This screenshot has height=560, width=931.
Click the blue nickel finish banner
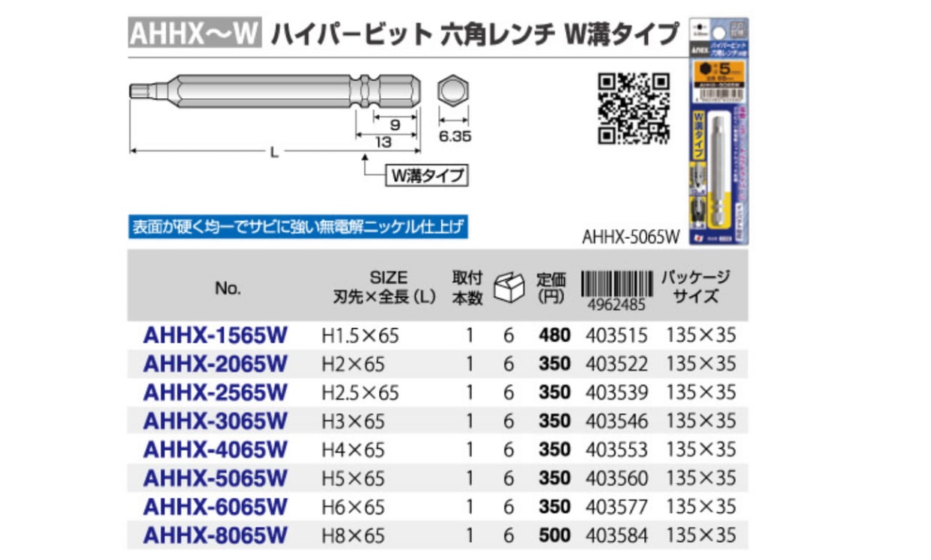[x=298, y=227]
